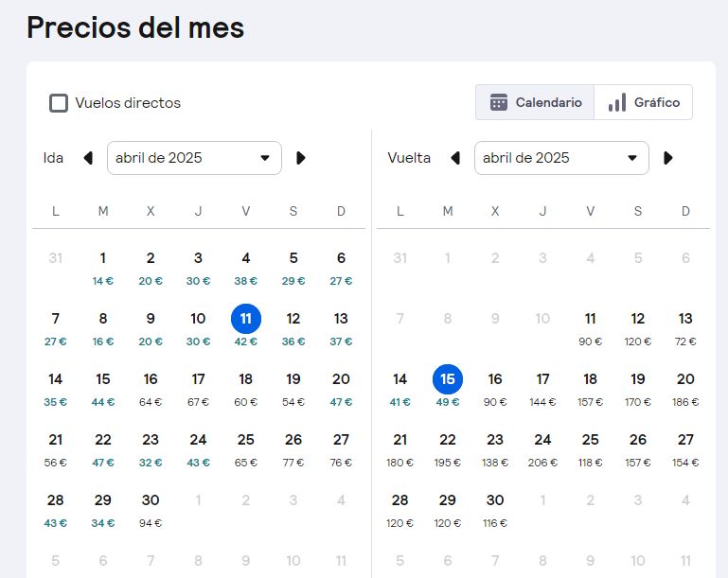The image size is (728, 578).
Task: Pick April 22 return at 195 €
Action: (x=448, y=450)
